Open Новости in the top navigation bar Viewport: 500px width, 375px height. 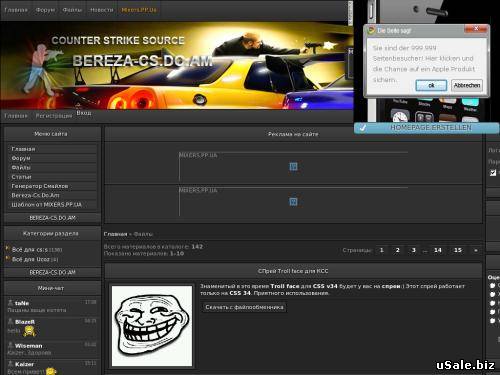(102, 10)
